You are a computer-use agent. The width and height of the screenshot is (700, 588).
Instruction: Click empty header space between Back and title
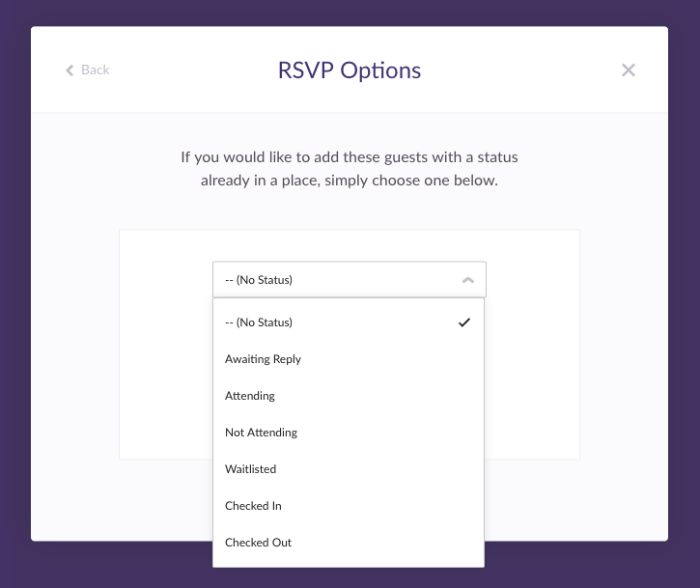click(x=192, y=70)
